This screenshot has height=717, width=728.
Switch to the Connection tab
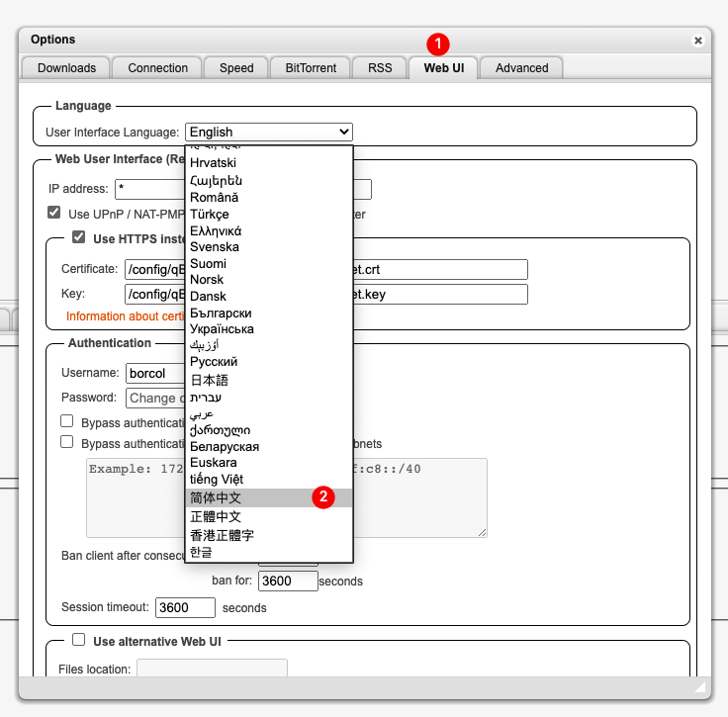tap(158, 68)
